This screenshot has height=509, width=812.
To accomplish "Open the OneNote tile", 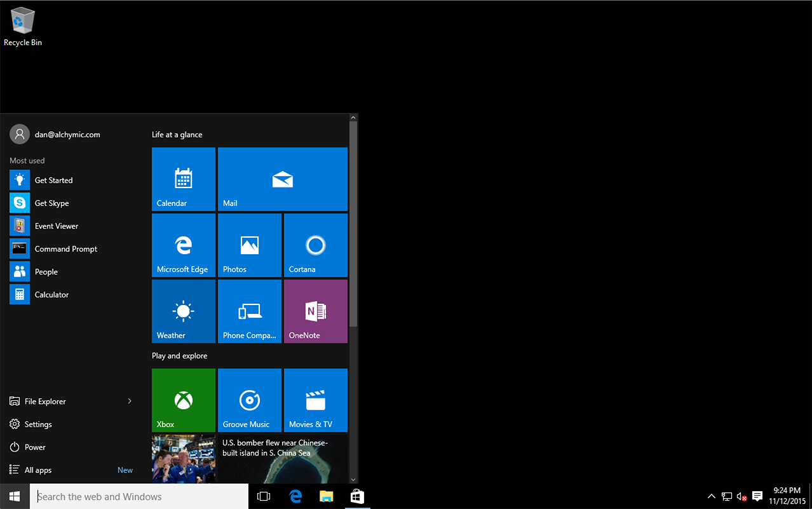I will click(315, 311).
